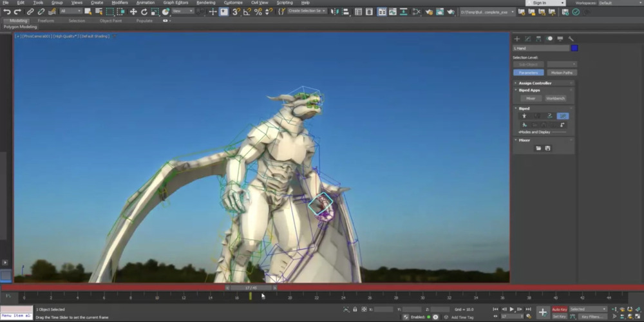Image resolution: width=644 pixels, height=322 pixels.
Task: Click the Unlink Selection icon
Action: (x=41, y=12)
